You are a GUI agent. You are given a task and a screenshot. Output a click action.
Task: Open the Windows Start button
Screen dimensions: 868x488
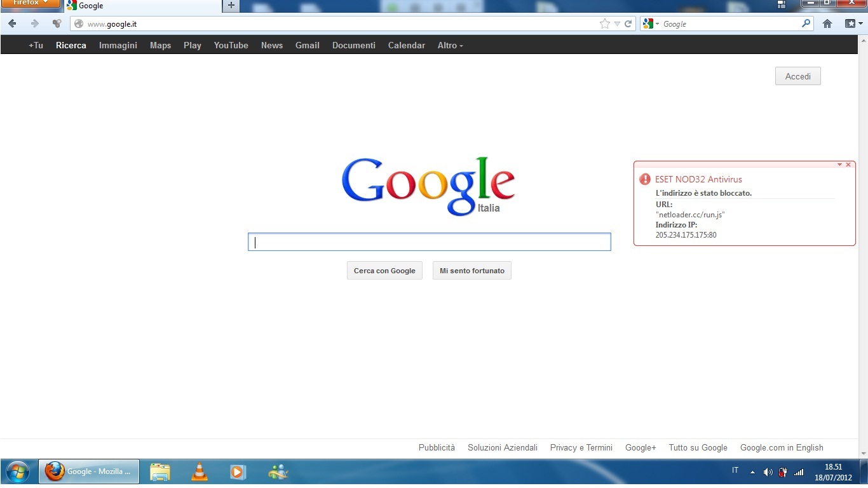coord(18,472)
